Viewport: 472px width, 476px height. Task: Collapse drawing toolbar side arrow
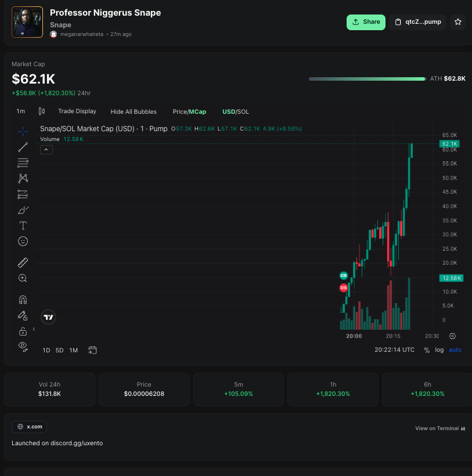click(34, 329)
